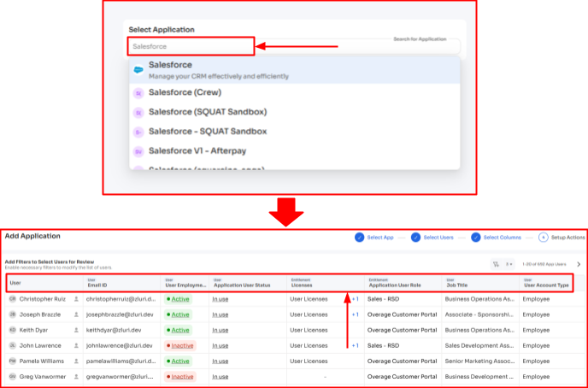Screen dimensions: 588x388
Task: Click person icon beside Keith Dyar
Action: click(76, 330)
